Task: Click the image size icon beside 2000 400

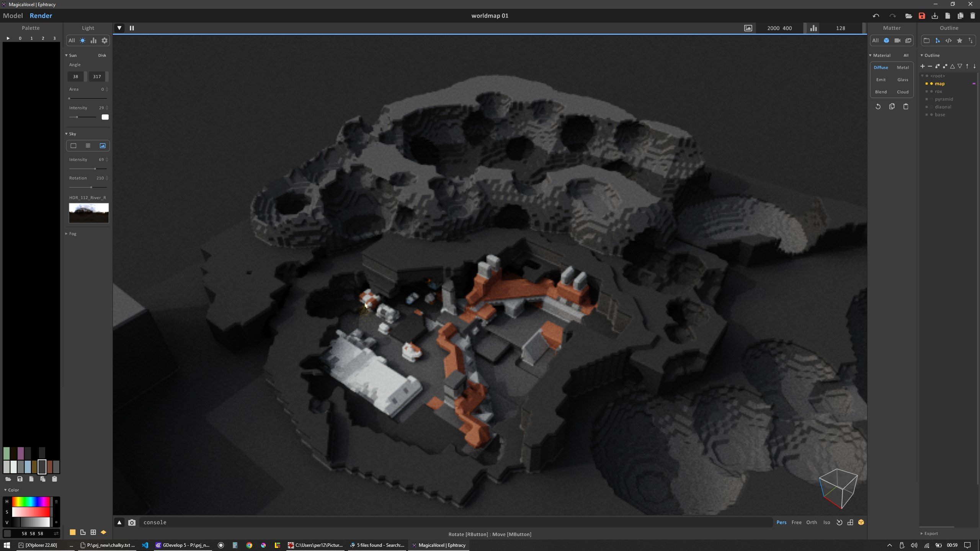Action: coord(748,28)
